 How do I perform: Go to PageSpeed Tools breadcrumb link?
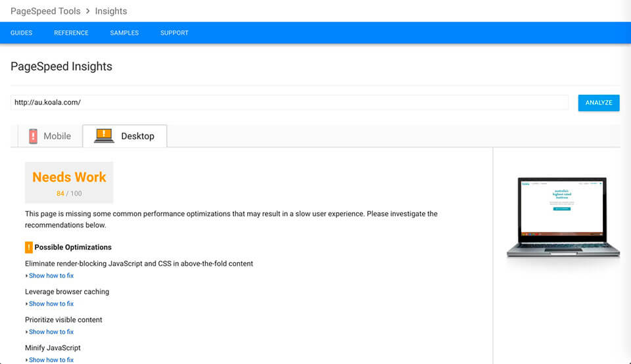point(45,11)
